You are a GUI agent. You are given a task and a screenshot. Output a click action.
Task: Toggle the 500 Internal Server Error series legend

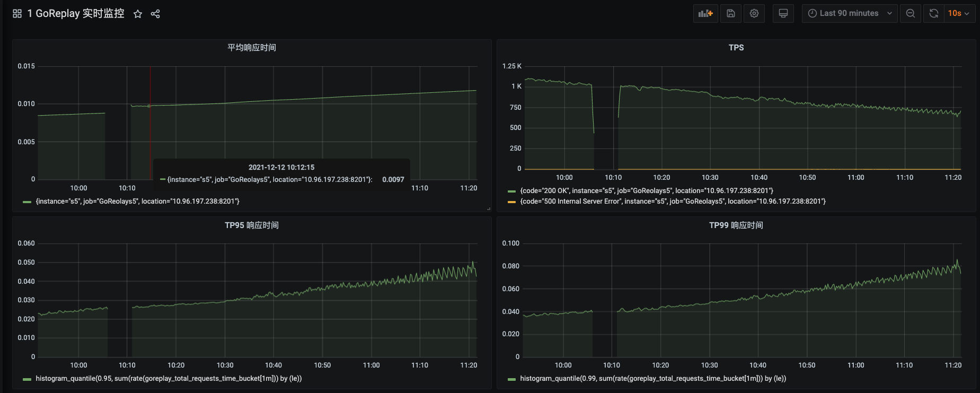coord(673,202)
